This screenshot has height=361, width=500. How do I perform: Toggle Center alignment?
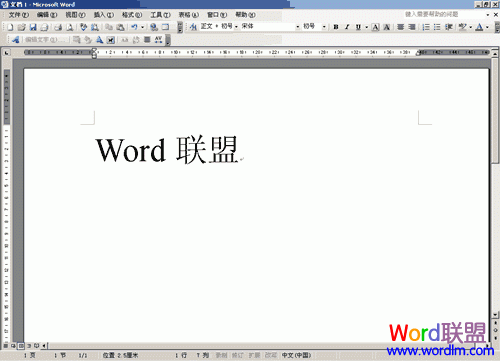point(401,27)
